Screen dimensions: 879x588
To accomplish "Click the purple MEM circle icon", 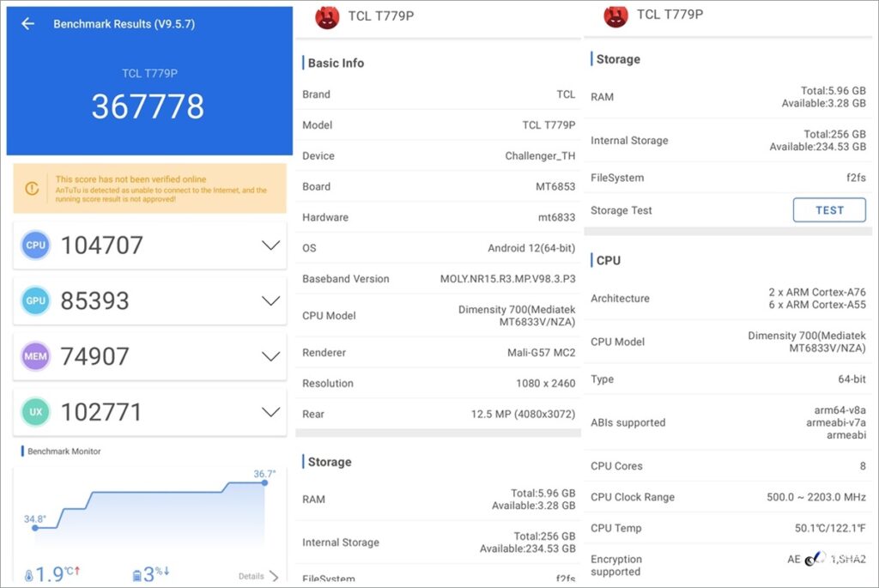I will click(36, 356).
